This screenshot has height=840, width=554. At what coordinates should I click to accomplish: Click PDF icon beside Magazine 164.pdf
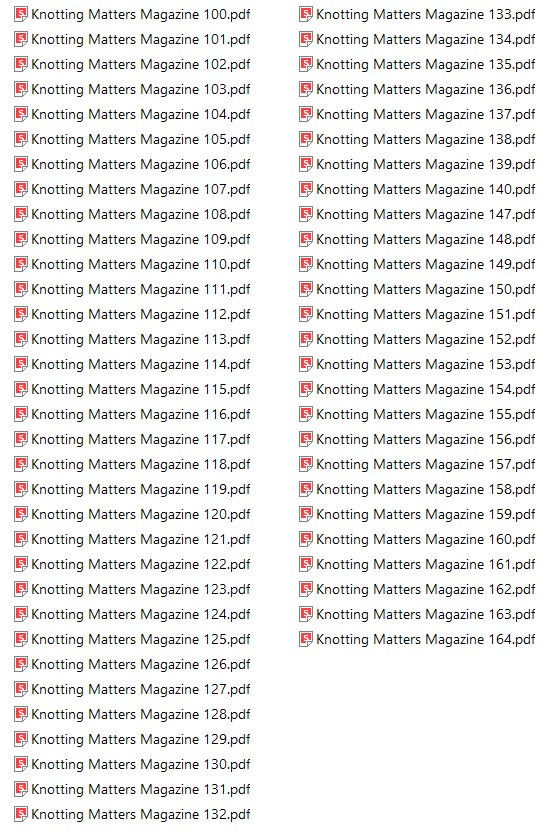(x=305, y=639)
